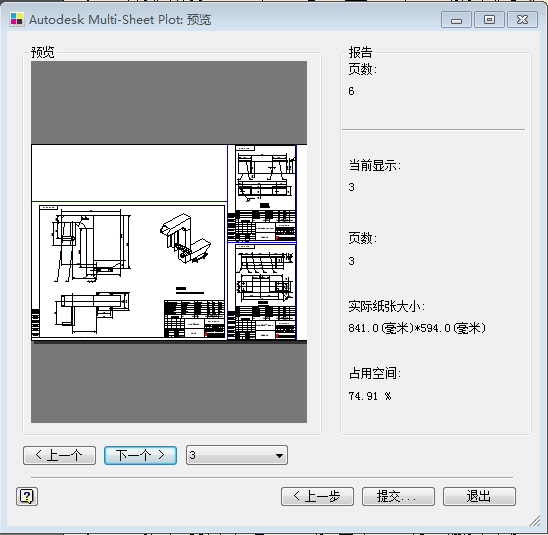This screenshot has width=548, height=535.
Task: Select the used space value 74.91 %
Action: click(369, 396)
